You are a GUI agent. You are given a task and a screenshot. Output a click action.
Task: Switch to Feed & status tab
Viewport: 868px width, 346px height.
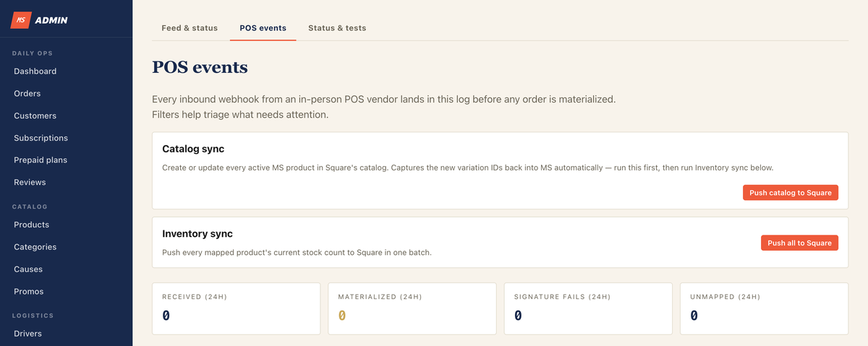[190, 28]
